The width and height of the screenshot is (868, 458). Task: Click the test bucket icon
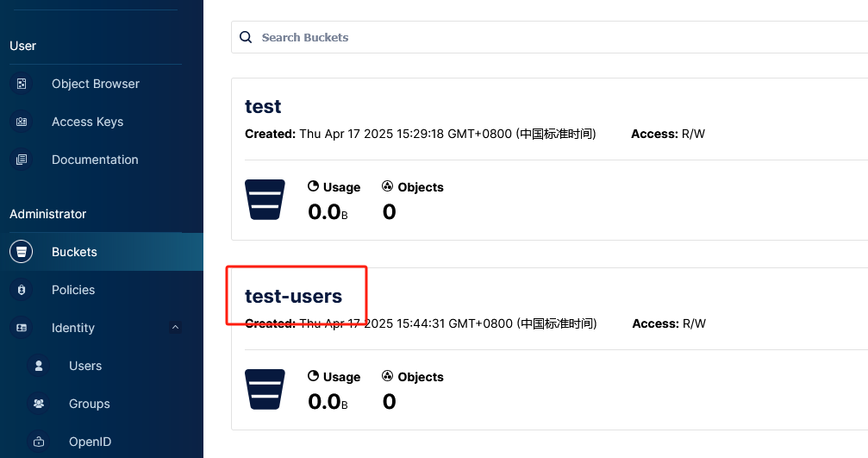pos(265,199)
